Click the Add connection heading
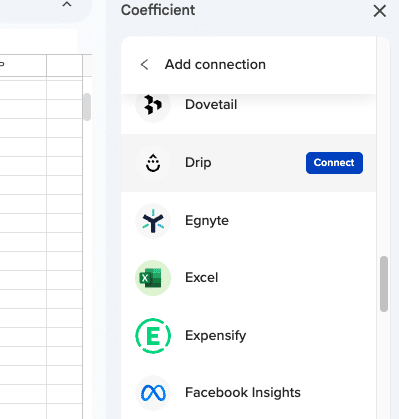399x419 pixels. [x=215, y=65]
